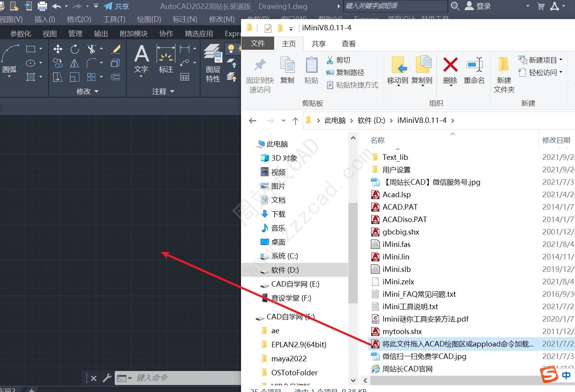Select the Rotate tool in the 修改 panel
575x392 pixels.
75,49
